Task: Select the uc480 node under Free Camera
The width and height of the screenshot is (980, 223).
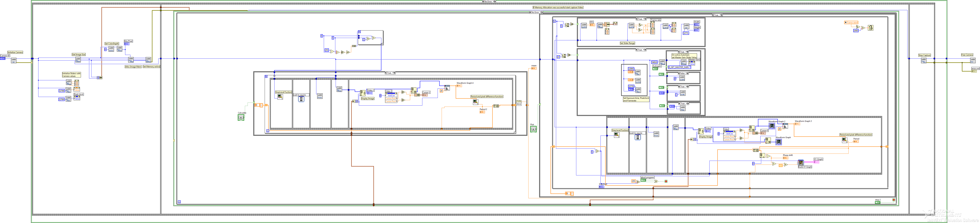Action: click(x=973, y=60)
